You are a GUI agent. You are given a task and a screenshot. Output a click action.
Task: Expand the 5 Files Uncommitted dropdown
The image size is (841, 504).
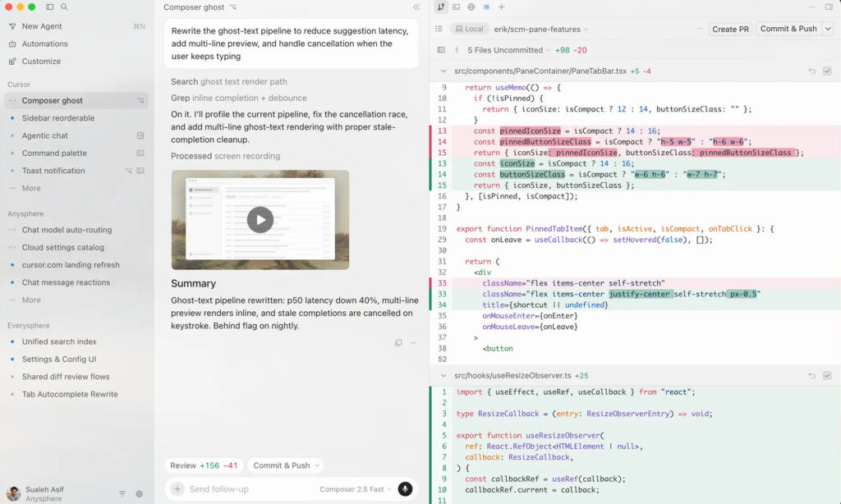point(509,50)
